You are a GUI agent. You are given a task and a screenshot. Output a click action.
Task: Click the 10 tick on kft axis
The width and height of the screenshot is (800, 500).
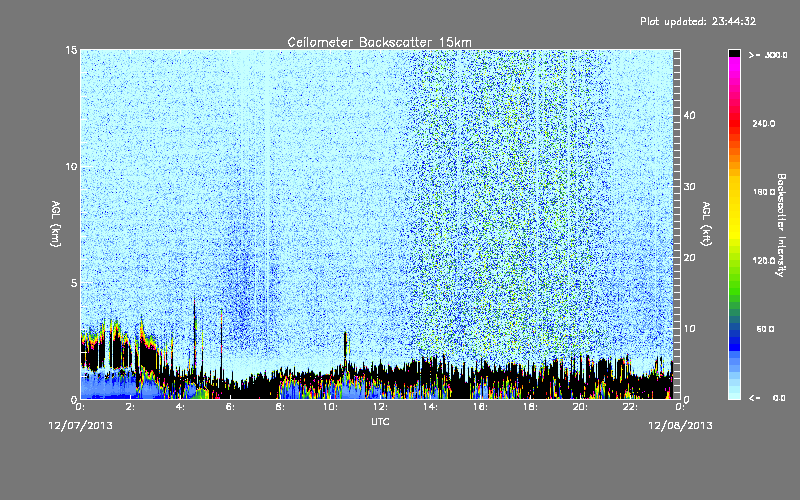(689, 329)
